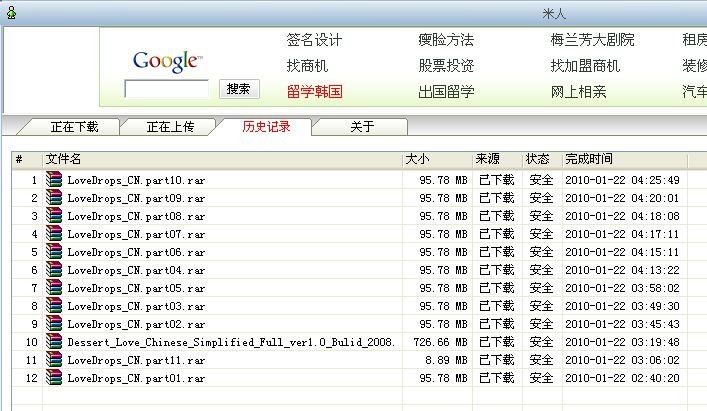Click the archive icon for LoveDrops_CN.part04.rar

[54, 270]
